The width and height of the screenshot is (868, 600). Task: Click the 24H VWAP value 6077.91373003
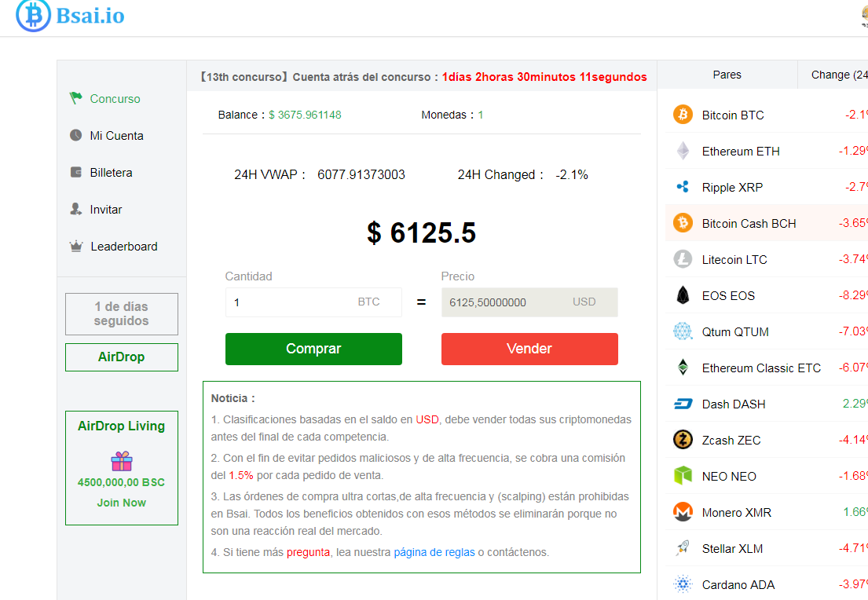pos(361,175)
